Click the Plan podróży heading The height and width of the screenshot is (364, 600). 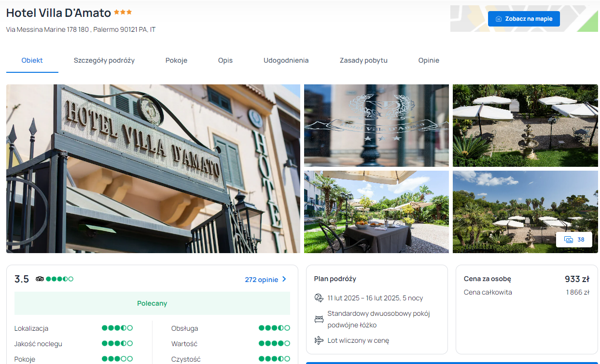pos(335,279)
